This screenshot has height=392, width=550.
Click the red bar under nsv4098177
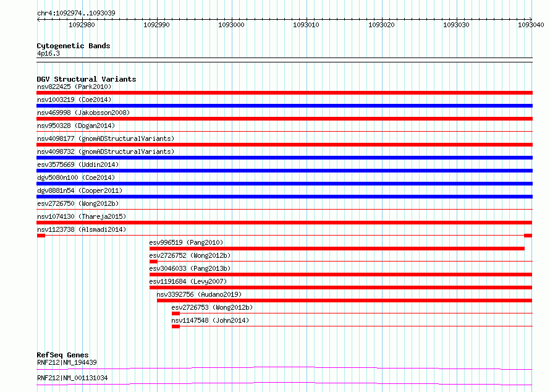point(284,145)
